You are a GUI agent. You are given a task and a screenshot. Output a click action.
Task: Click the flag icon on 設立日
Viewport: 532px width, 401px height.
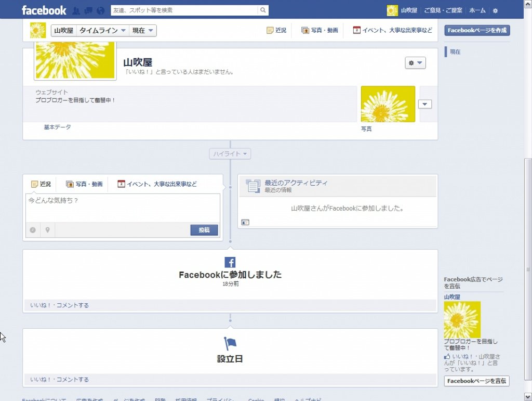[x=230, y=343]
